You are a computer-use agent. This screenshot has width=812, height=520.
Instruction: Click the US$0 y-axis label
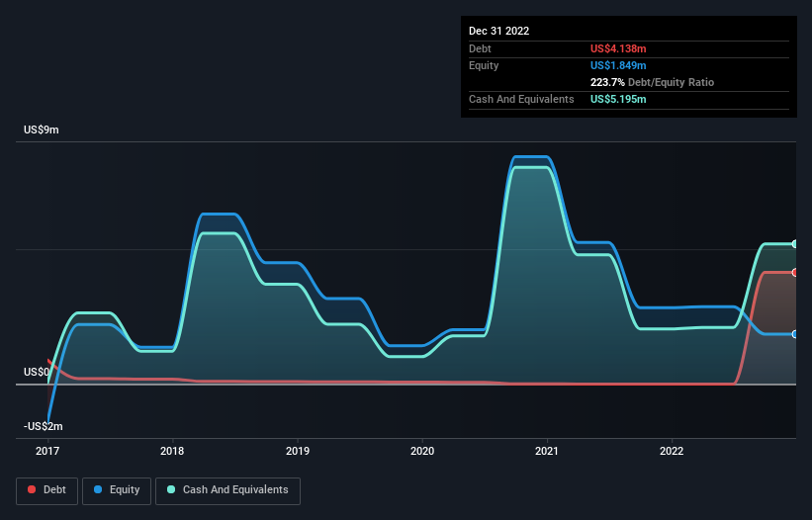click(x=37, y=372)
